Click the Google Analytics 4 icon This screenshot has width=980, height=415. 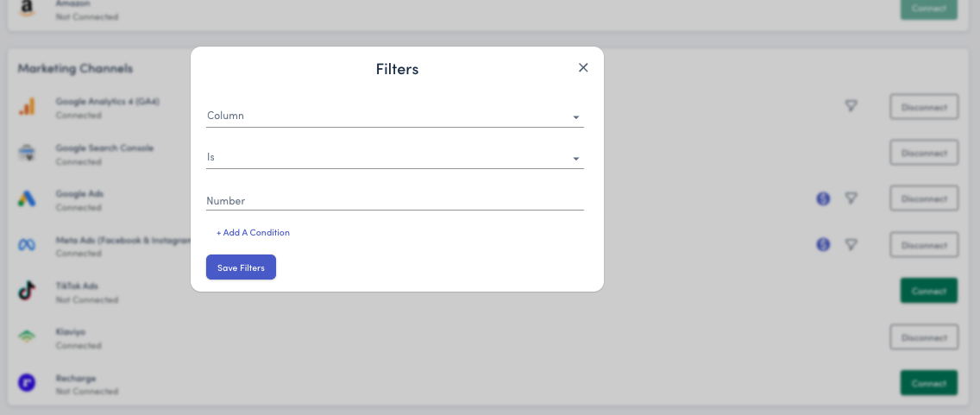point(27,107)
